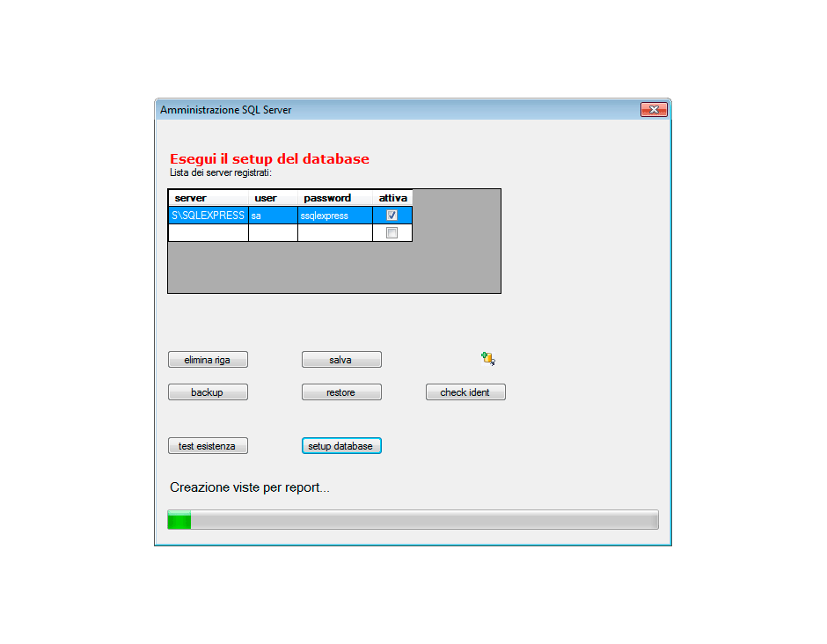The image size is (827, 644).
Task: Click the green setup progress bar
Action: click(x=413, y=520)
